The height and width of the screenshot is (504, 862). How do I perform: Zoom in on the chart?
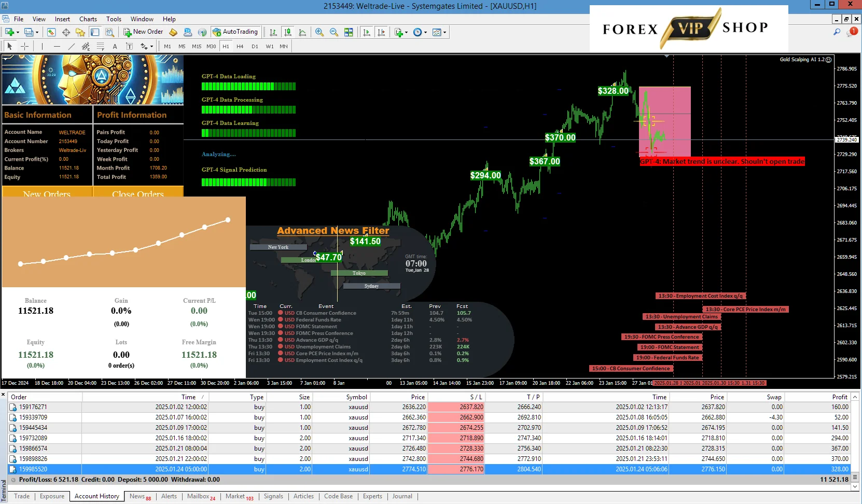[319, 32]
